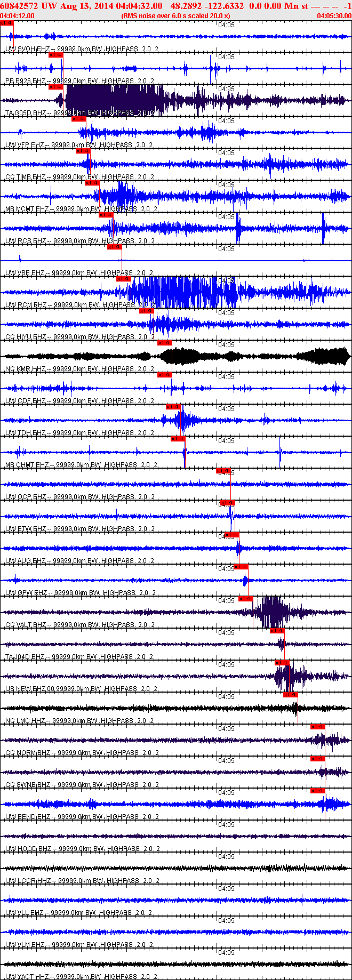Click the pick flag on MB CHMT trace
352x980 pixels.
point(178,439)
